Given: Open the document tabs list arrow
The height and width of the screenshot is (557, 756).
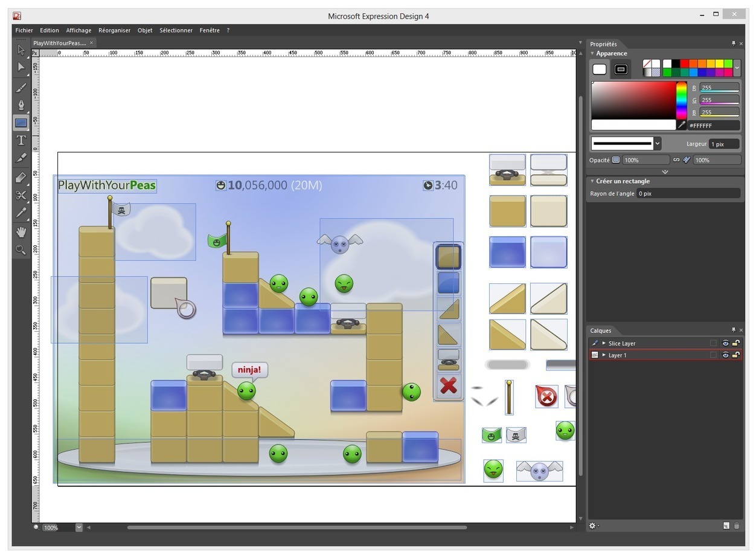Looking at the screenshot, I should [x=580, y=43].
